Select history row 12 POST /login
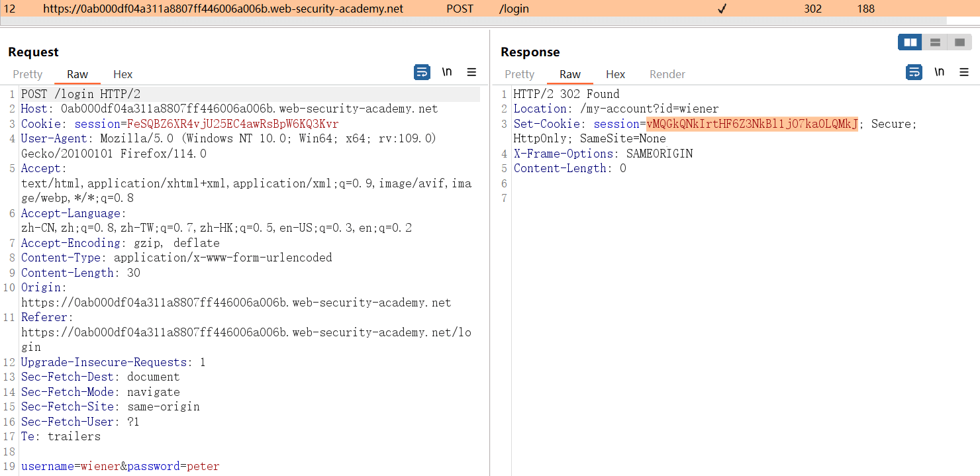Screen dimensions: 980x476 coord(265,9)
